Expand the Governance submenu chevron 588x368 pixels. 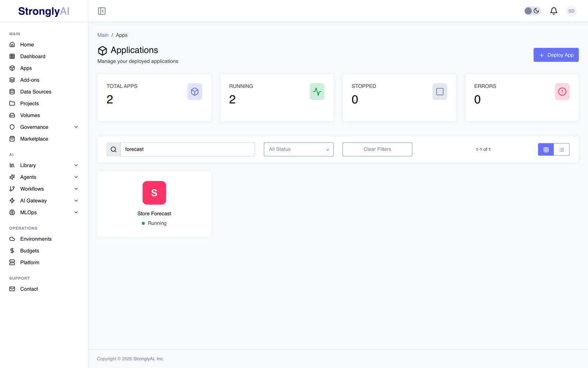76,127
